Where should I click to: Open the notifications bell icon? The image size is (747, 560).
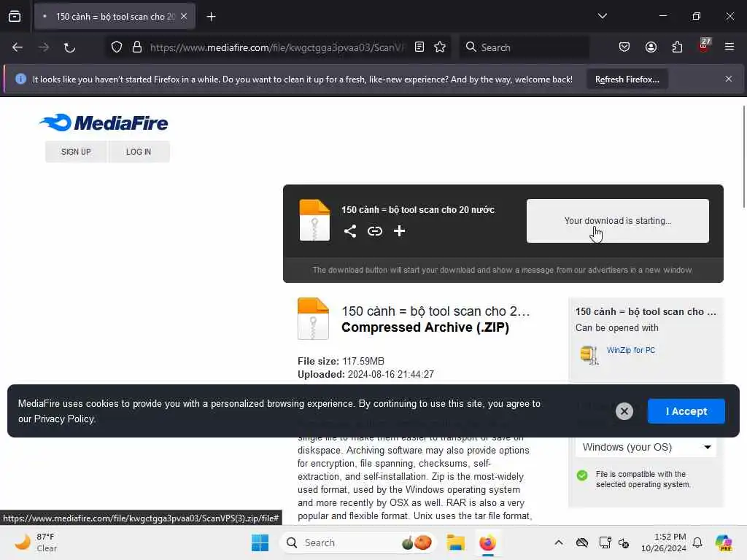click(x=697, y=542)
